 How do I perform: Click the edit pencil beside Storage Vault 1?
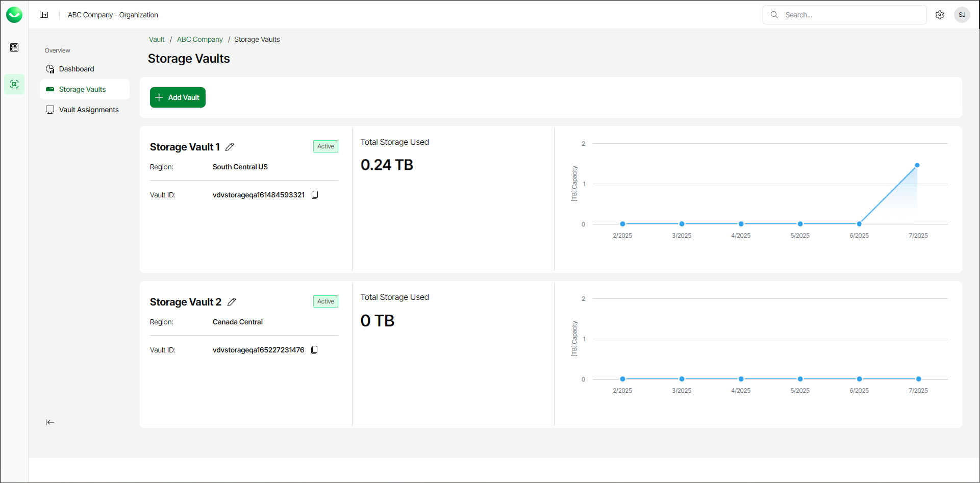(230, 147)
